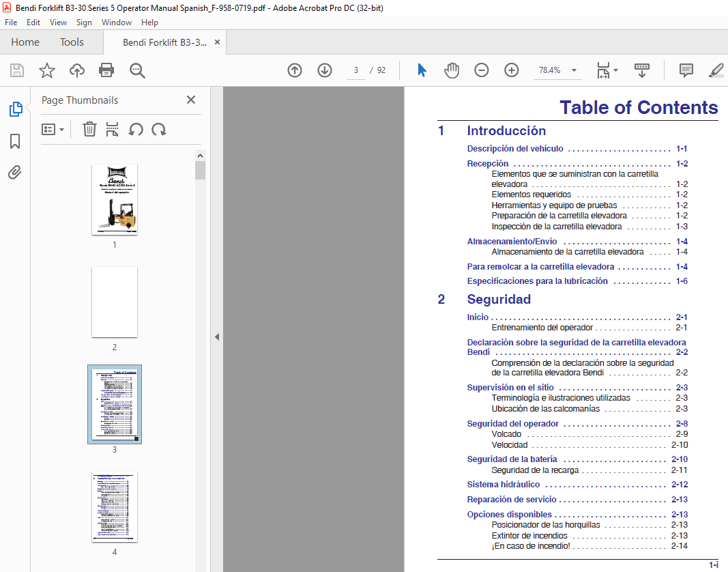Zoom in with plus button
728x572 pixels.
[511, 70]
